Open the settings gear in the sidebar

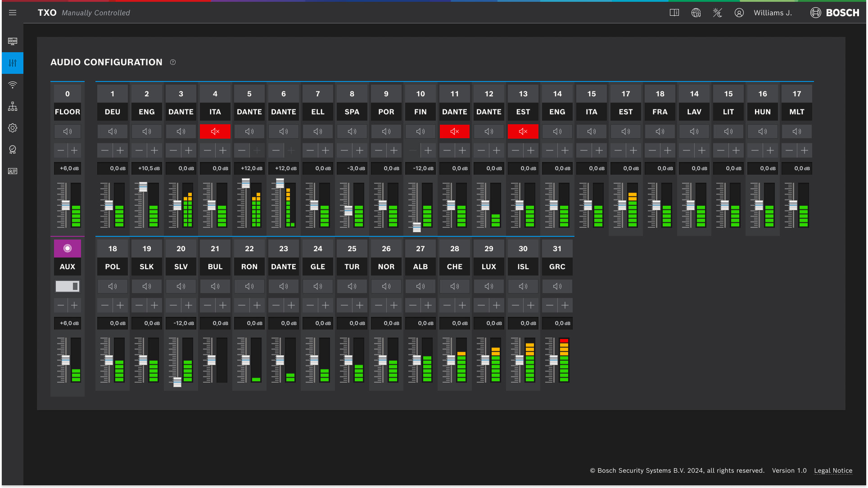(x=13, y=128)
